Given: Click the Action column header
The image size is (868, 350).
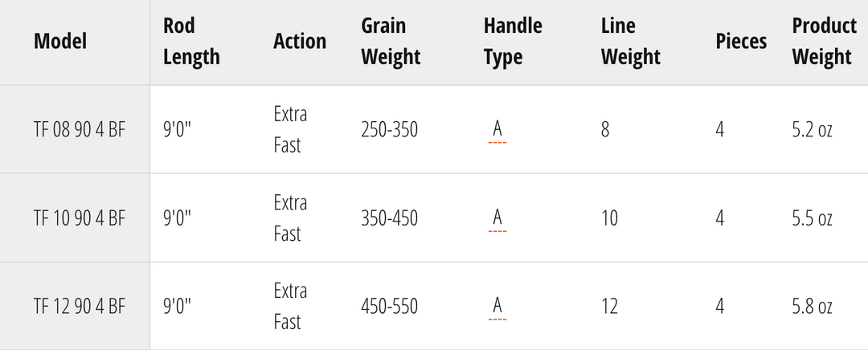Looking at the screenshot, I should pyautogui.click(x=300, y=42).
